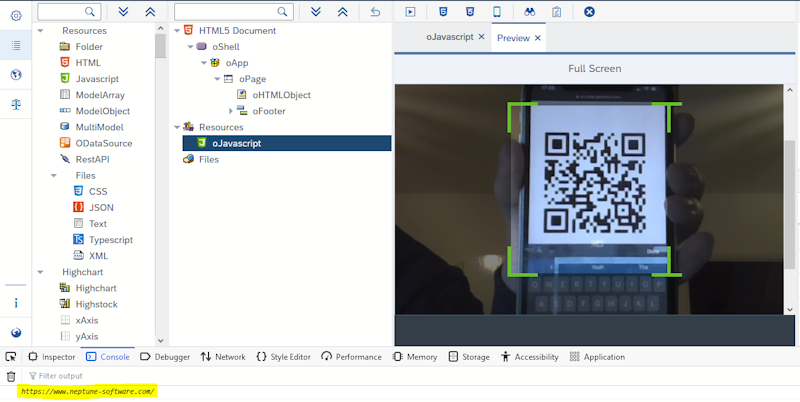Click the undo arrow icon

376,12
